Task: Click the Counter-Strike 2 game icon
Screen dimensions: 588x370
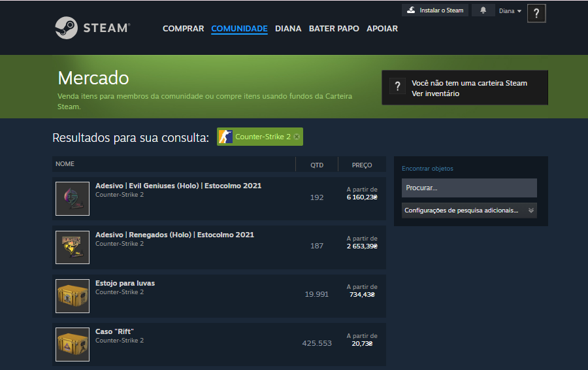Action: pos(225,137)
